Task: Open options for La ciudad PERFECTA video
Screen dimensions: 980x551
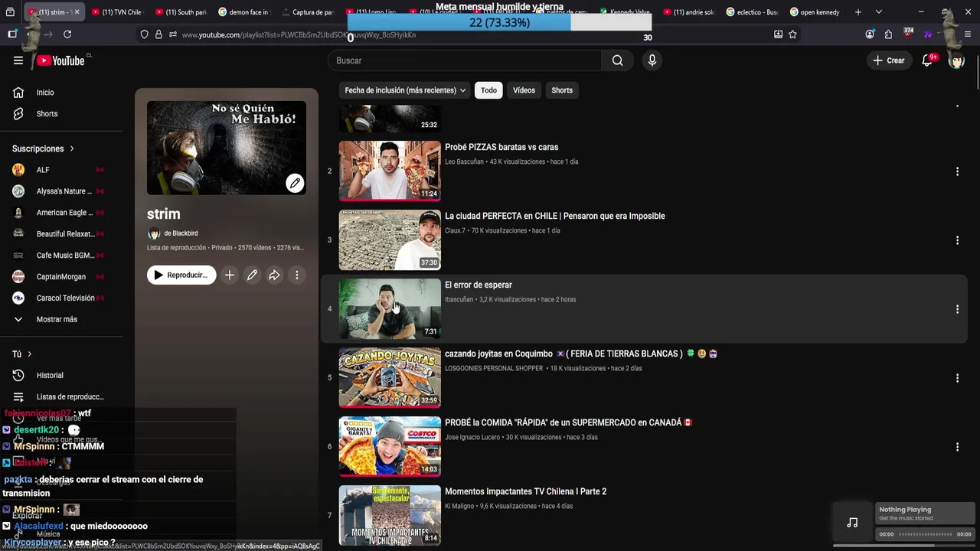Action: coord(957,240)
